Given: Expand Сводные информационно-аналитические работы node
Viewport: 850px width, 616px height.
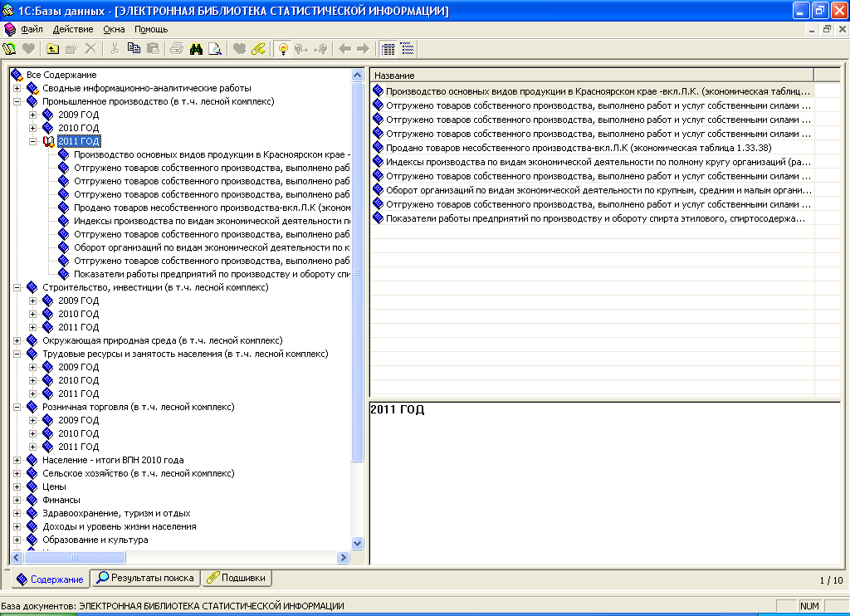Looking at the screenshot, I should pos(17,88).
